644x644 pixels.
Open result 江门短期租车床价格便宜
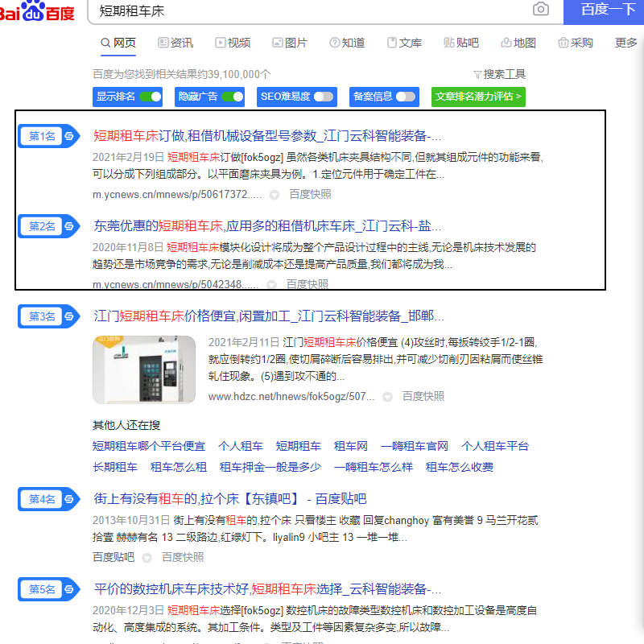point(269,316)
